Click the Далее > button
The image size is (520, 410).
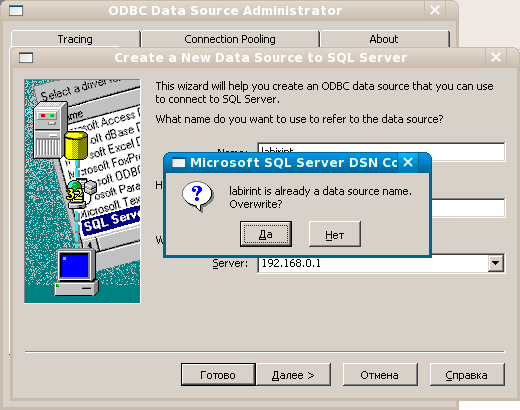coord(293,375)
